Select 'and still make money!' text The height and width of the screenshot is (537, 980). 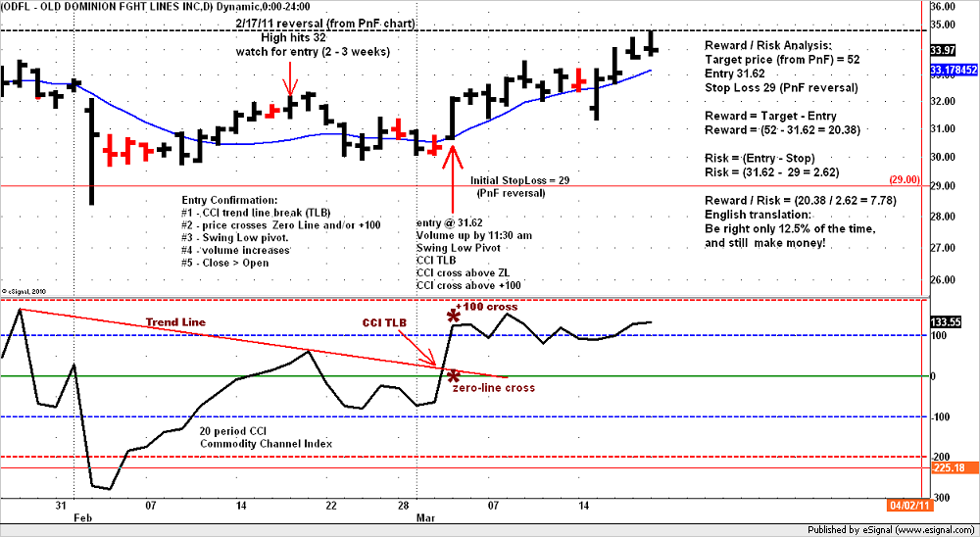point(765,243)
